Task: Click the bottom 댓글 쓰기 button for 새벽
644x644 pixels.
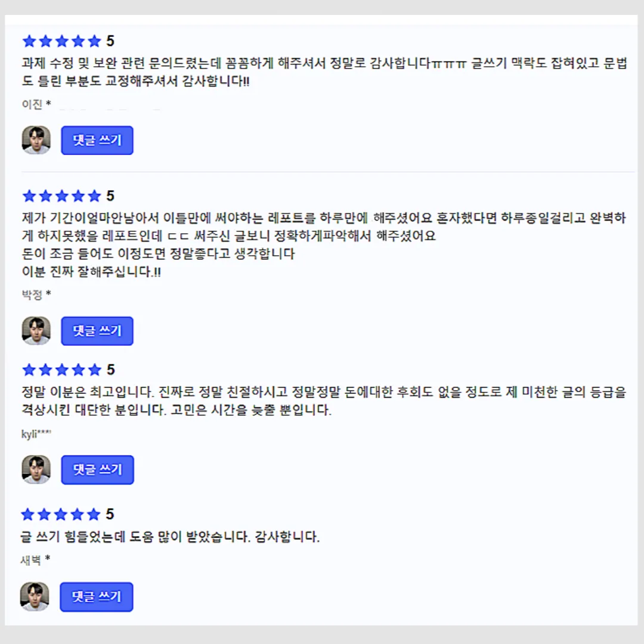Action: pyautogui.click(x=97, y=596)
